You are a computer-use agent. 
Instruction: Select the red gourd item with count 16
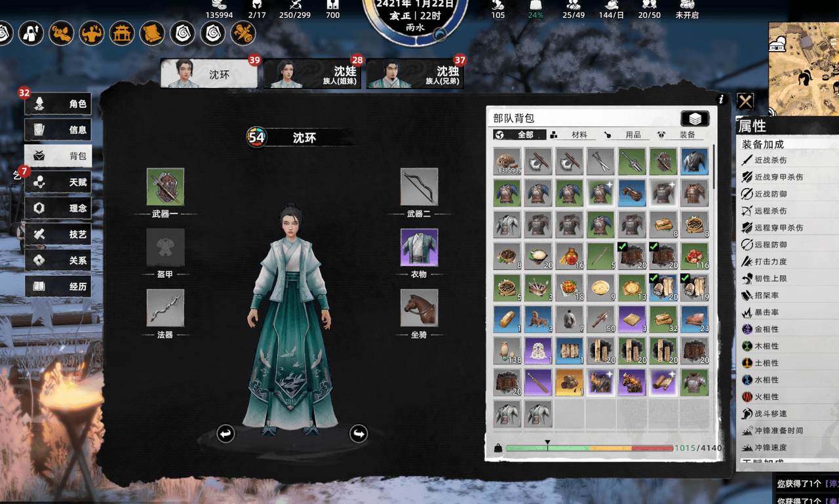click(x=570, y=256)
